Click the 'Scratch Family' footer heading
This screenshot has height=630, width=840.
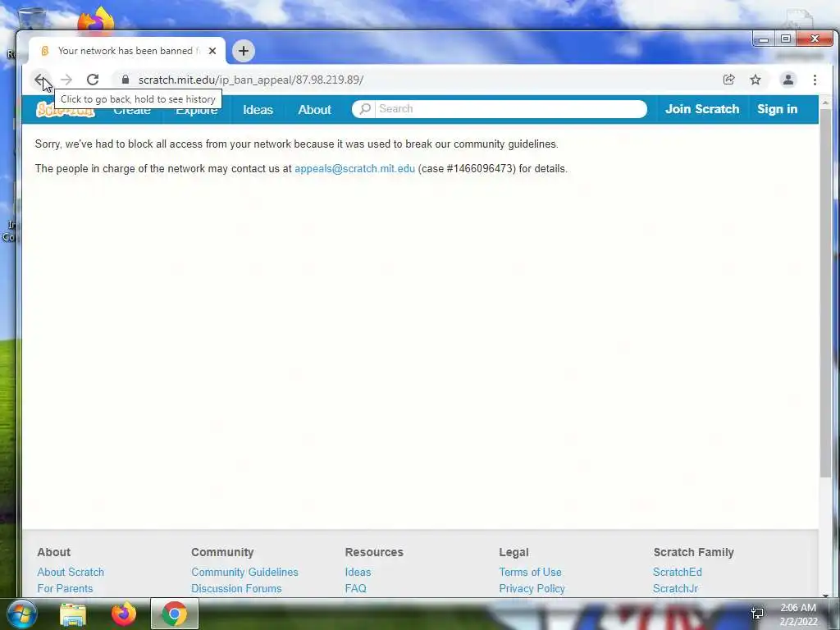click(x=693, y=552)
